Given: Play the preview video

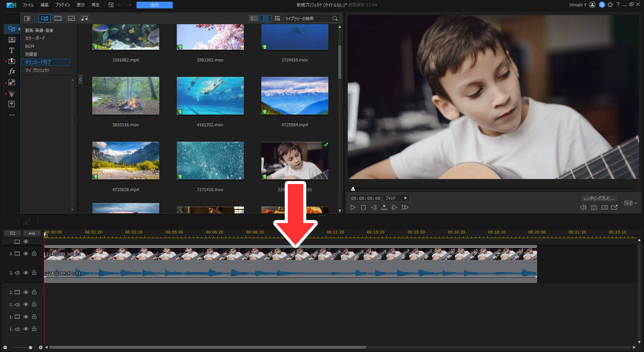Looking at the screenshot, I should coord(353,208).
